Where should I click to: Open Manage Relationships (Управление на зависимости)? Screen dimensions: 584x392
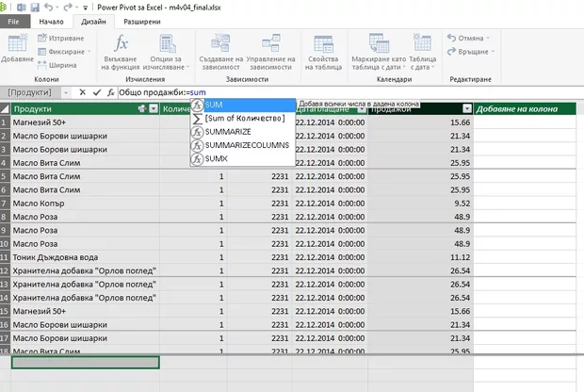click(270, 44)
